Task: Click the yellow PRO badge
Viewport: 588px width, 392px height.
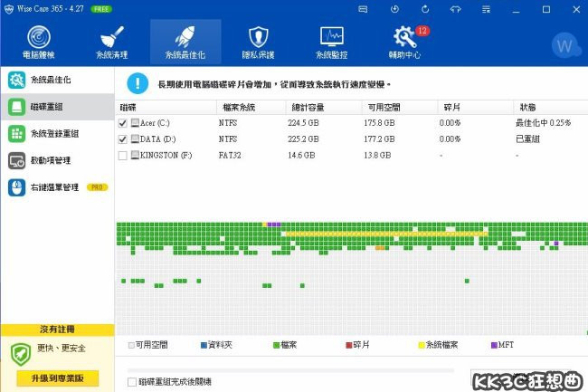Action: (x=97, y=187)
